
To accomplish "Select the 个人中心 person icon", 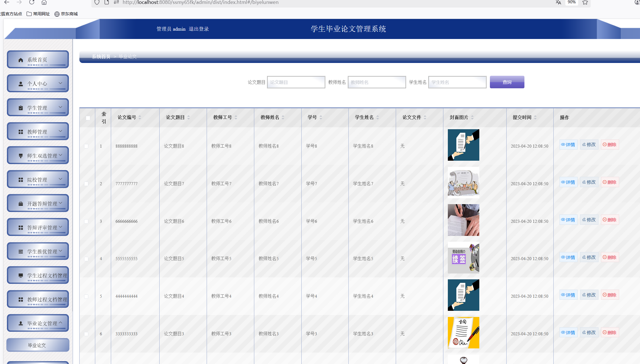I will [21, 83].
